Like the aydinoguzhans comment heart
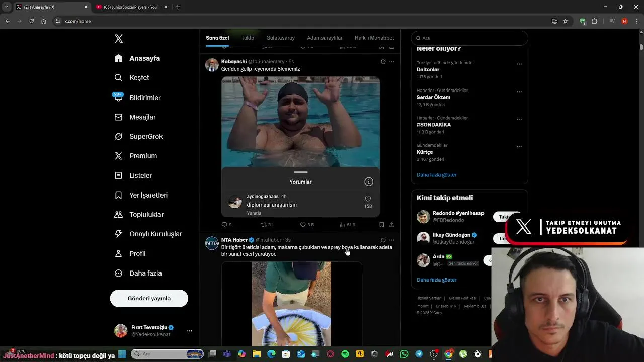 pos(368,199)
